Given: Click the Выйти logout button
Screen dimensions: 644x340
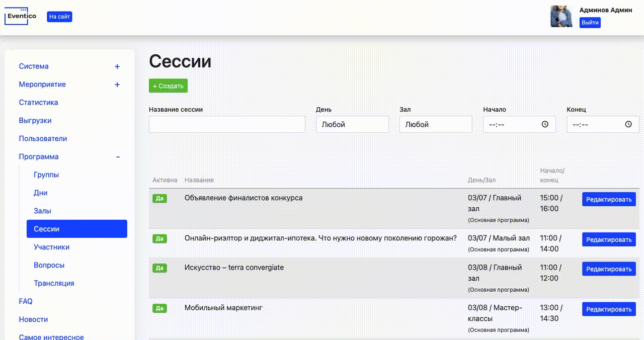Looking at the screenshot, I should [x=590, y=22].
